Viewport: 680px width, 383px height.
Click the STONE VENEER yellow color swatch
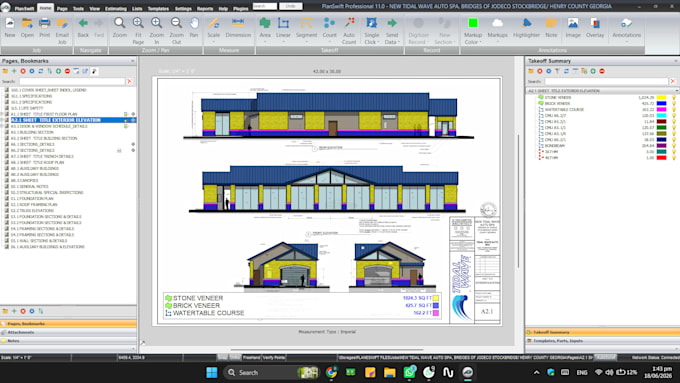[x=661, y=98]
